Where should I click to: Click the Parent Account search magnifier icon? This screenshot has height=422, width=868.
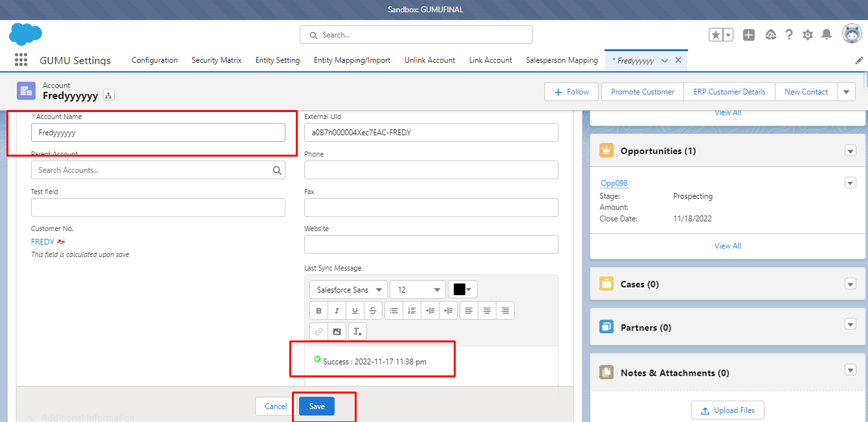[x=277, y=170]
